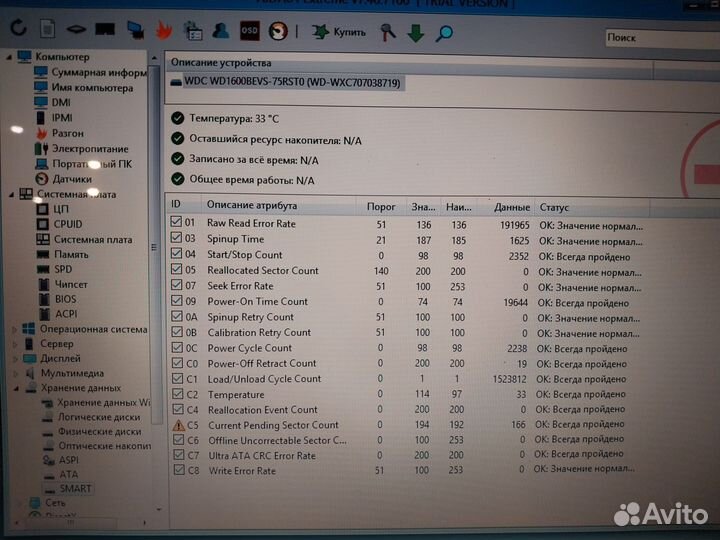Uncheck Start/Stop Count checkbox

tap(176, 253)
